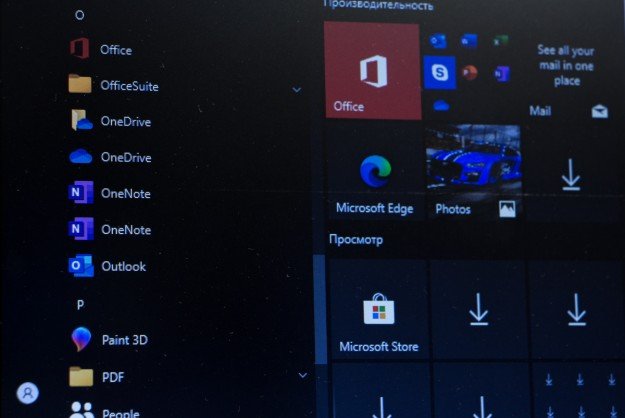The height and width of the screenshot is (418, 625).
Task: Launch Paint 3D from the app list
Action: coord(124,339)
